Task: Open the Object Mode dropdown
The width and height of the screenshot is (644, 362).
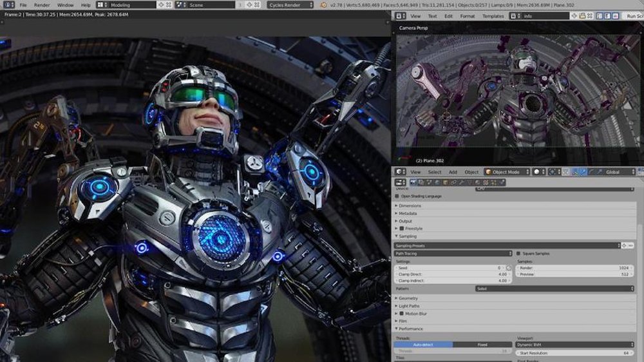Action: pyautogui.click(x=506, y=172)
